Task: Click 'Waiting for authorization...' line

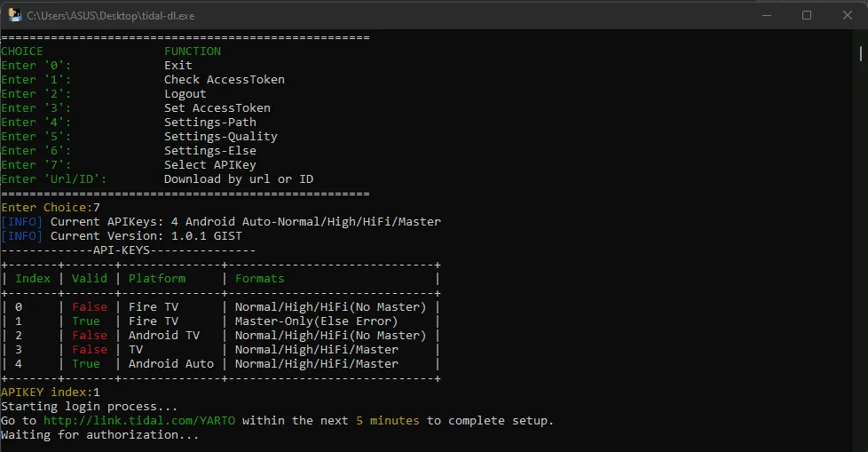Action: click(x=99, y=435)
